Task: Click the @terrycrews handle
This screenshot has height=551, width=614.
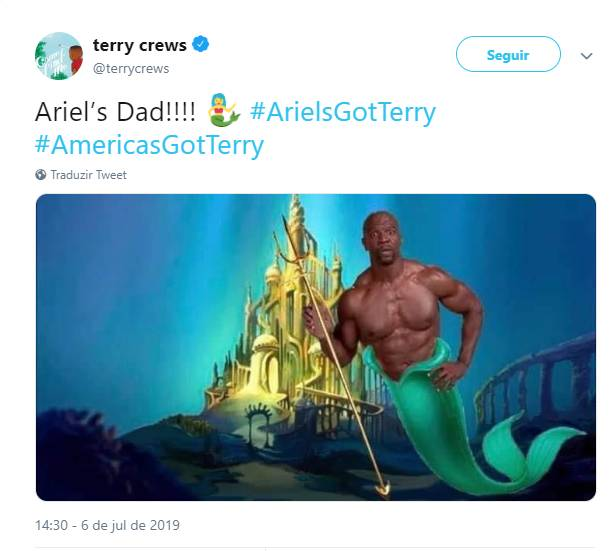Action: [131, 69]
